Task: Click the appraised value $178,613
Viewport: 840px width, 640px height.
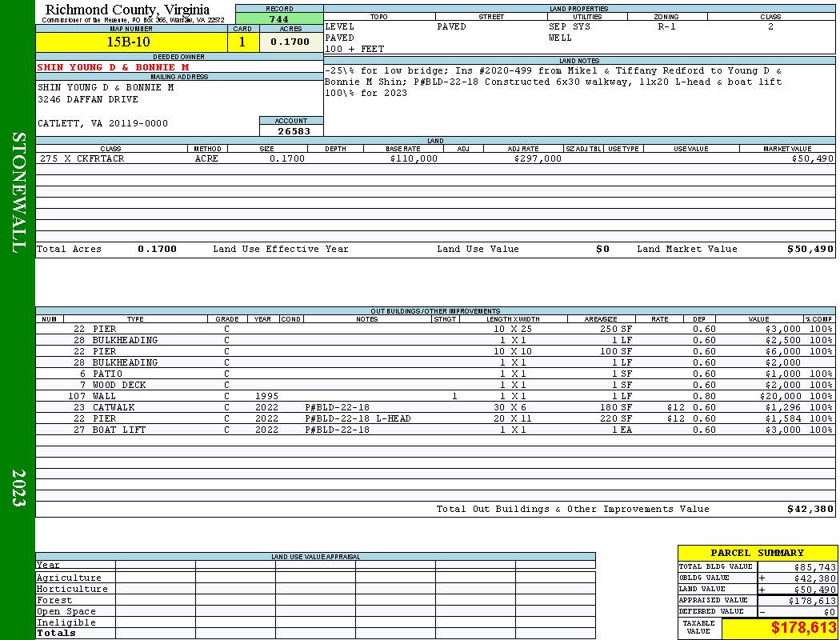Action: 812,602
